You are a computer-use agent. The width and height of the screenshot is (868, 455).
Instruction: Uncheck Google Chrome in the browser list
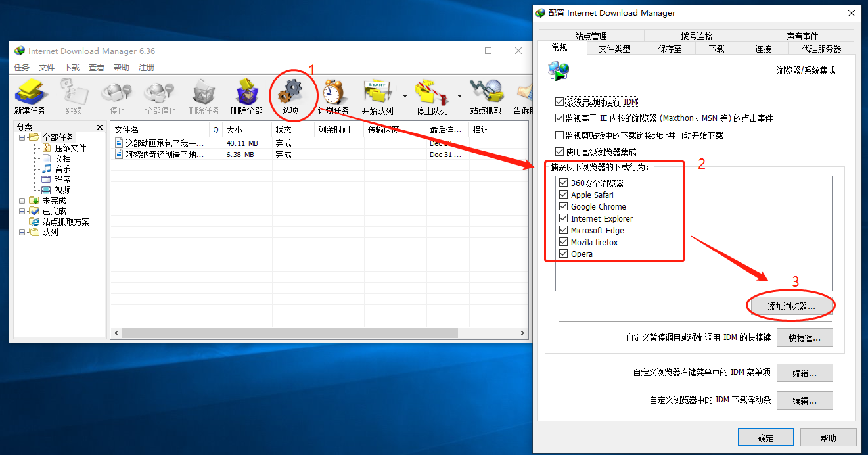point(563,206)
